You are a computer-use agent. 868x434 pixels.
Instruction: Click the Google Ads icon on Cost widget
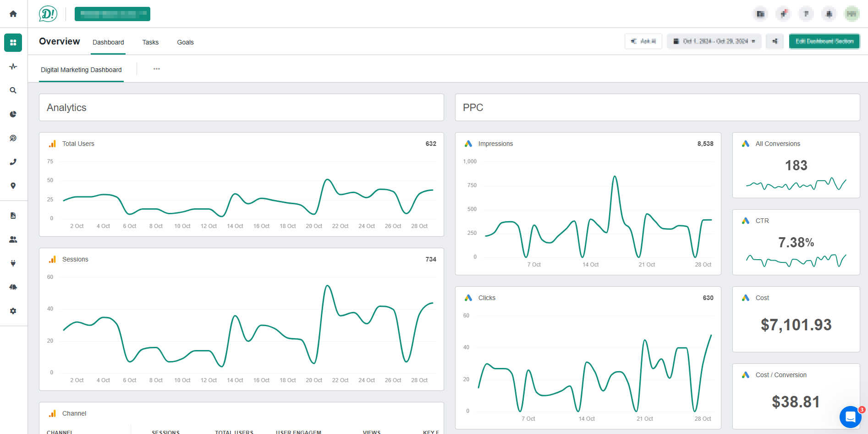pyautogui.click(x=746, y=298)
